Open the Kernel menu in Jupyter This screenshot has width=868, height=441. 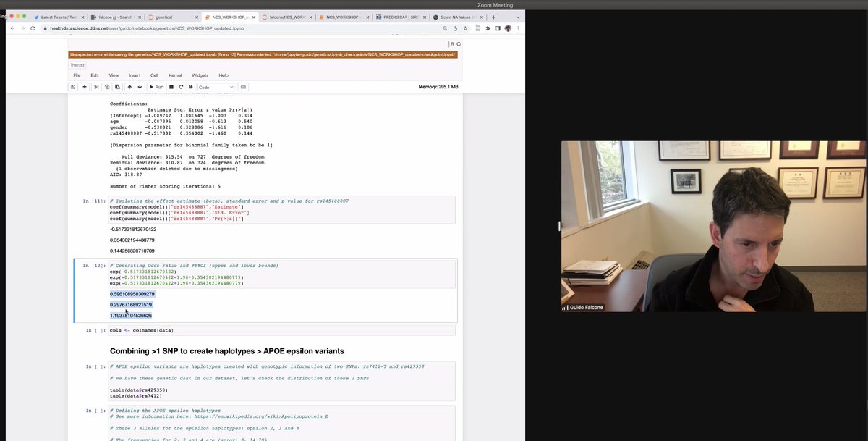pos(175,75)
